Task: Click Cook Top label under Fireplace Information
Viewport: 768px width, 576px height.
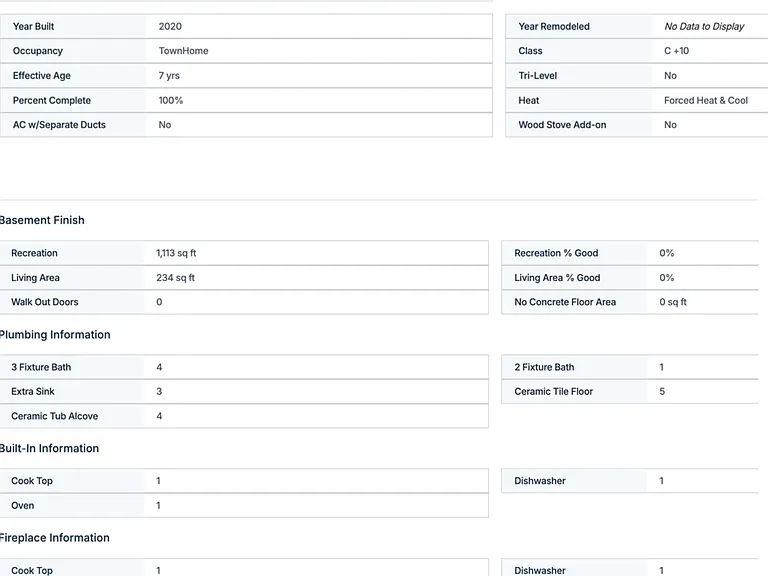Action: click(x=32, y=571)
